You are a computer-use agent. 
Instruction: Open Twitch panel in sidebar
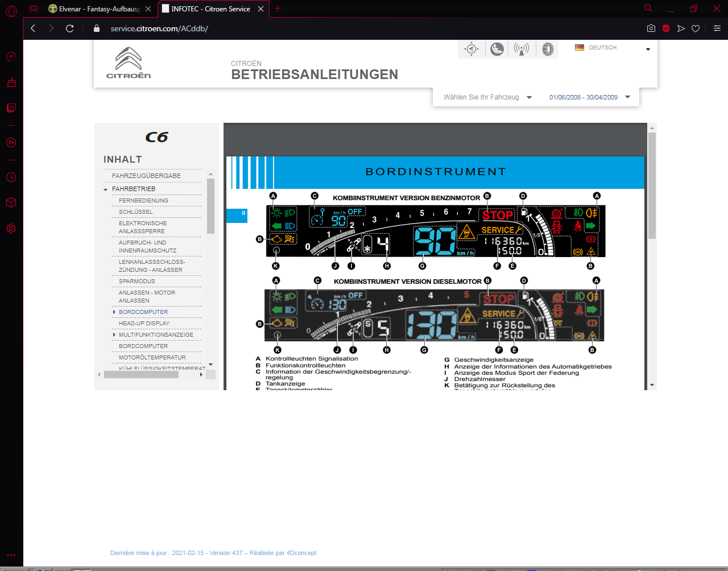pos(11,108)
